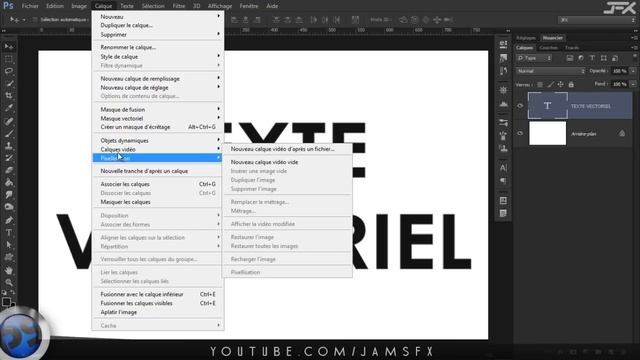
Task: Toggle the Sélection automatique checkbox
Action: pyautogui.click(x=35, y=20)
